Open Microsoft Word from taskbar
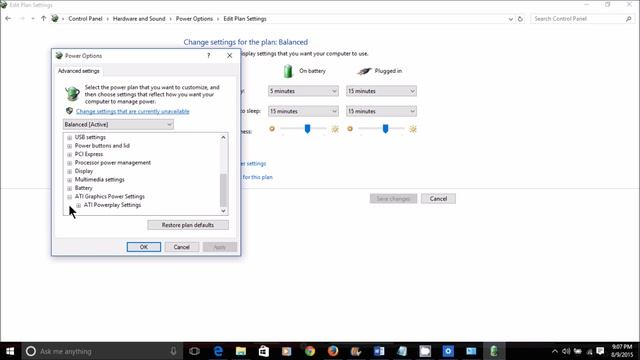 point(379,351)
